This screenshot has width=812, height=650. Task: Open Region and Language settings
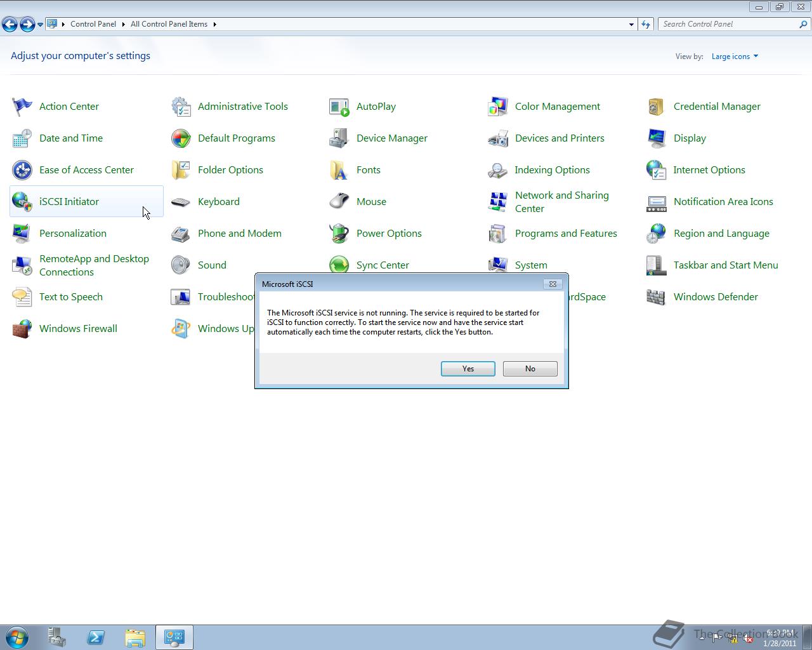(721, 233)
